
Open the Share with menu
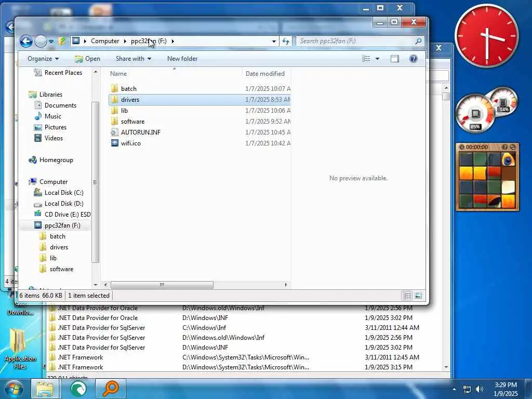pyautogui.click(x=134, y=59)
